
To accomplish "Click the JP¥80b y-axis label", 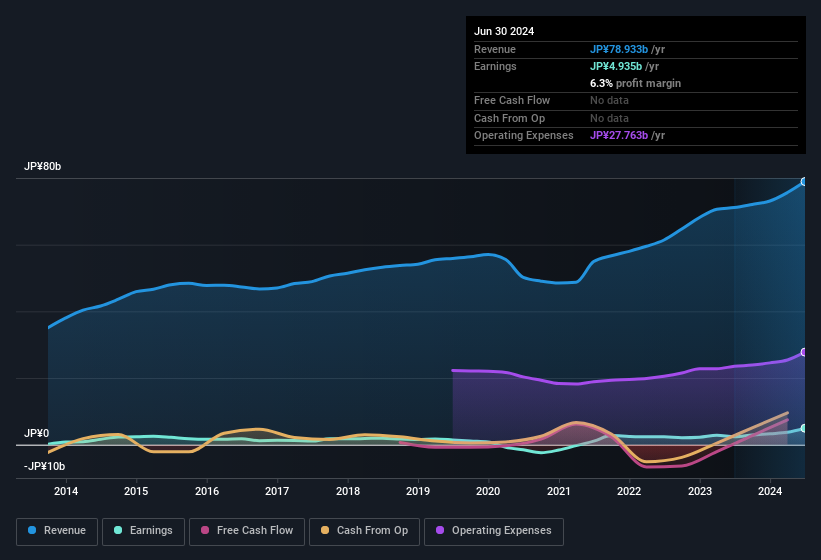I will coord(42,166).
